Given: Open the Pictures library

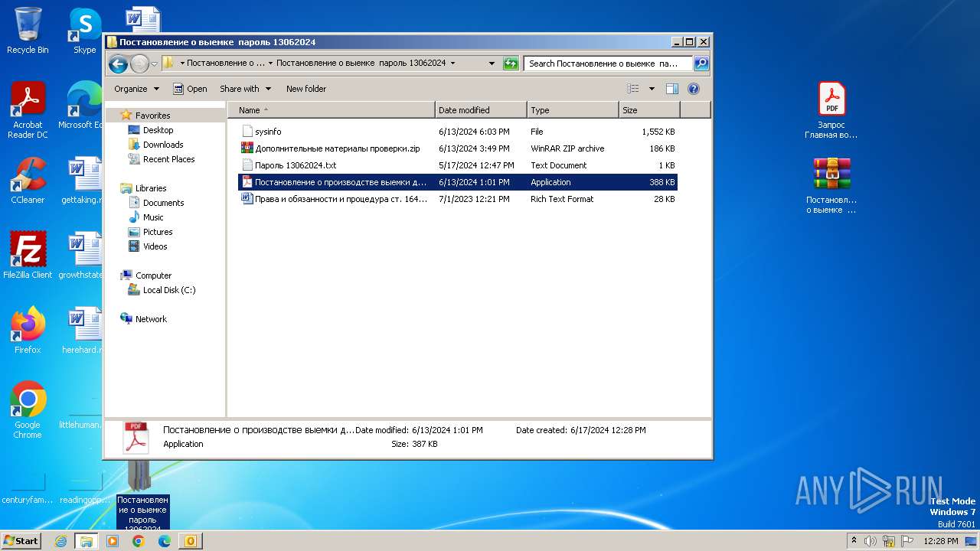Looking at the screenshot, I should point(150,232).
